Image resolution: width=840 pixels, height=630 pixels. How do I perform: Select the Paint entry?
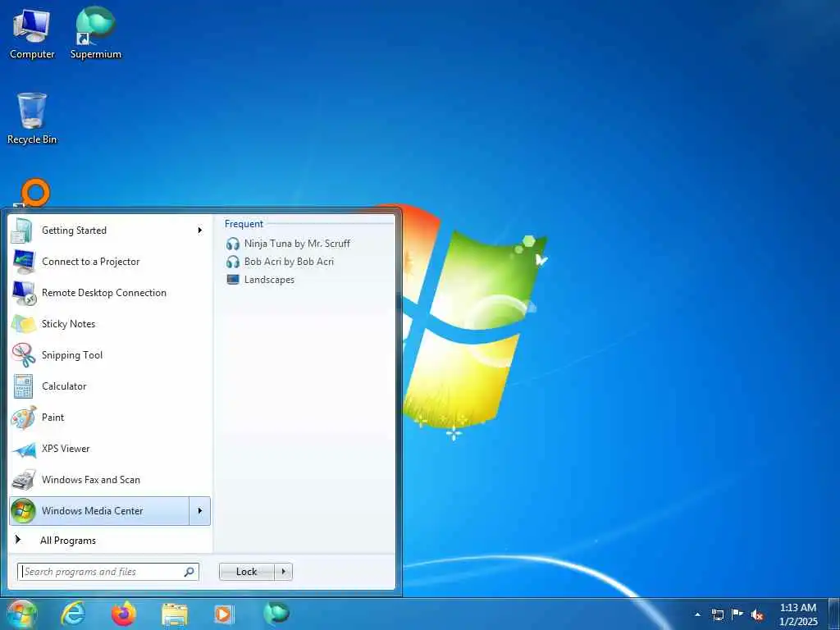[111, 418]
